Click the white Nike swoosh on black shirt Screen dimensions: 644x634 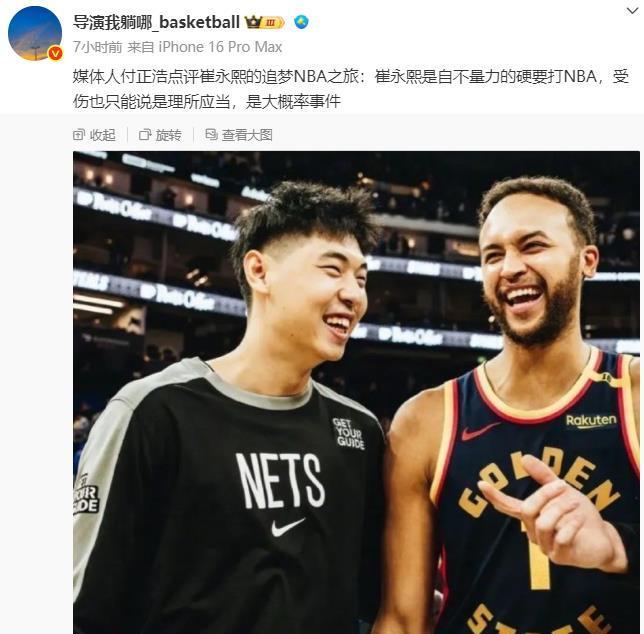(288, 526)
